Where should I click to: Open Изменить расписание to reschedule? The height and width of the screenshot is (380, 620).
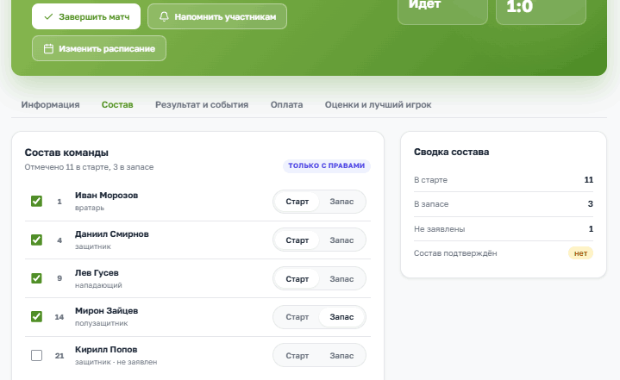pyautogui.click(x=99, y=48)
